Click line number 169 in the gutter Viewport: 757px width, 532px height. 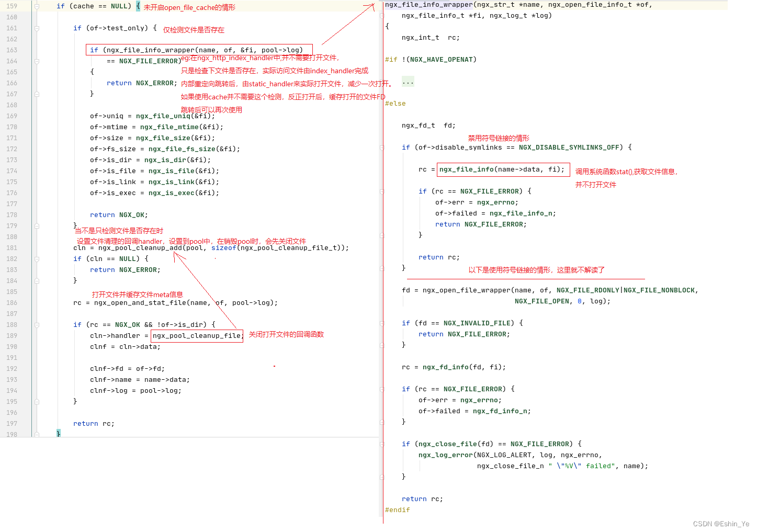click(12, 116)
